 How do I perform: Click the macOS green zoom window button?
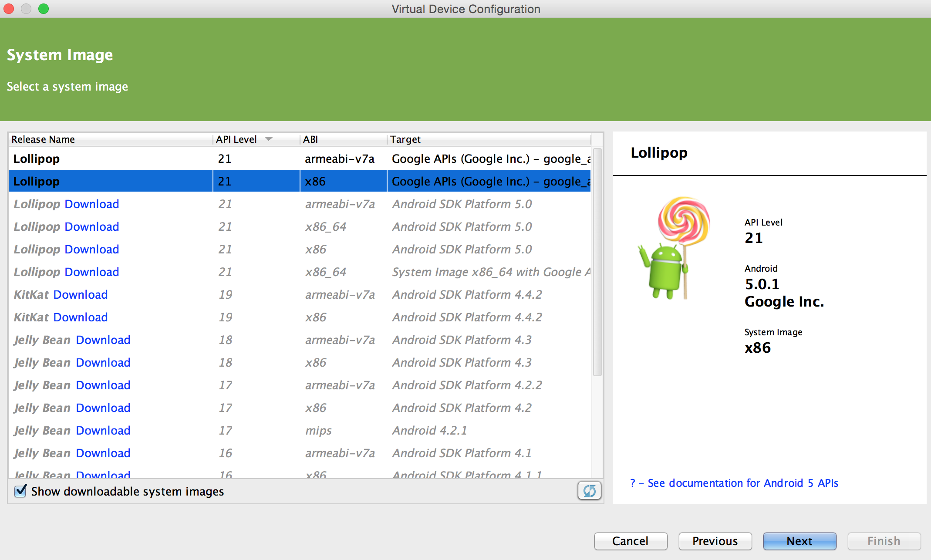[44, 9]
